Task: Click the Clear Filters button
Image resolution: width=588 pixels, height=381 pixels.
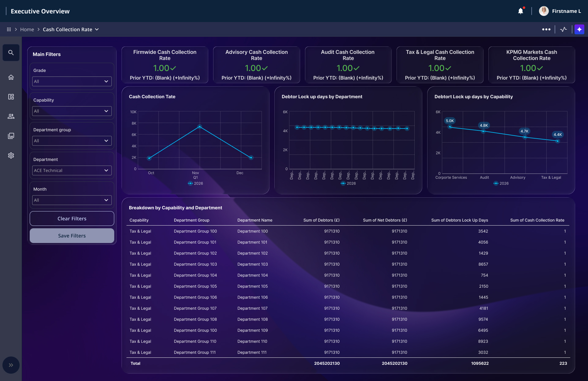Action: [x=72, y=219]
